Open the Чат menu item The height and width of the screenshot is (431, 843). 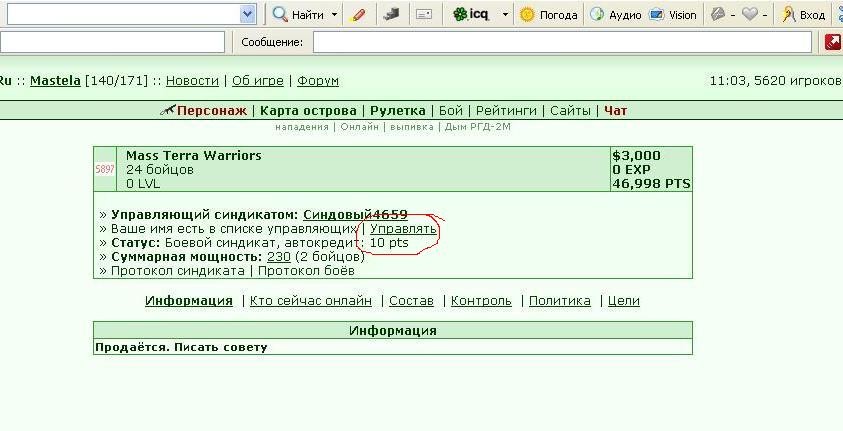point(615,111)
